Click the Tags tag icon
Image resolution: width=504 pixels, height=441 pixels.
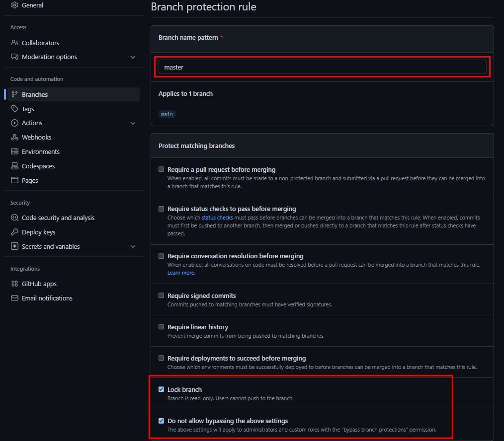pos(14,109)
